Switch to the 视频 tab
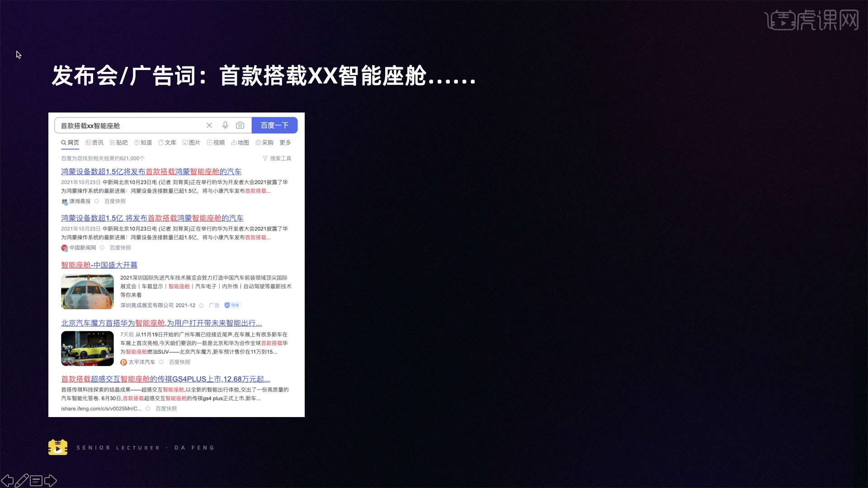The image size is (868, 488). click(x=216, y=143)
